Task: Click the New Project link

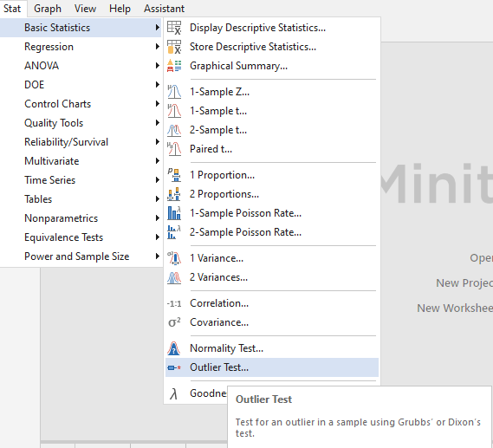Action: pos(464,283)
